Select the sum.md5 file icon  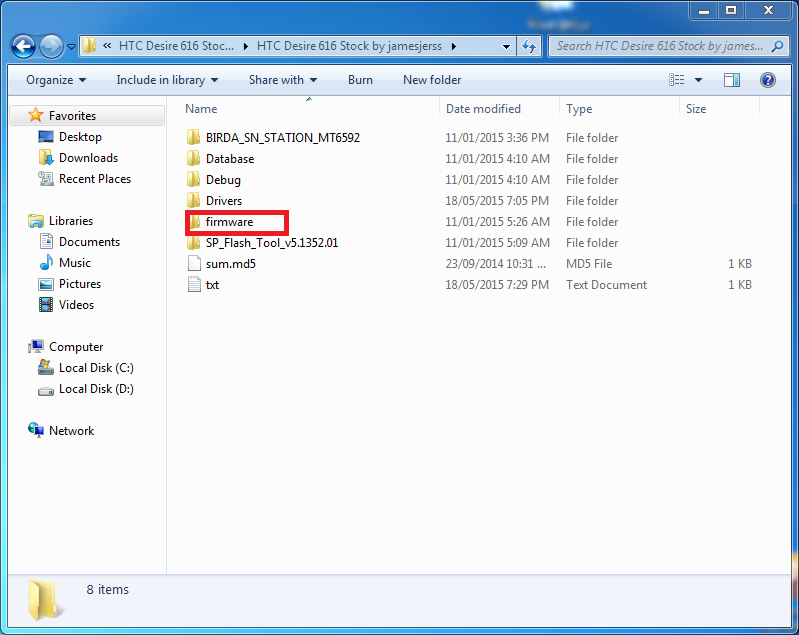point(194,263)
